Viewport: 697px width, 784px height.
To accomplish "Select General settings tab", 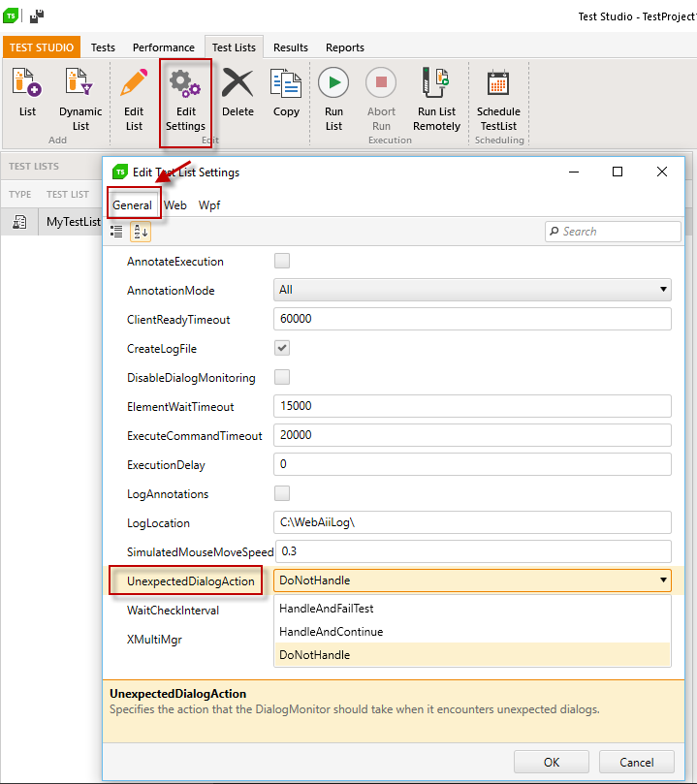I will coord(133,205).
